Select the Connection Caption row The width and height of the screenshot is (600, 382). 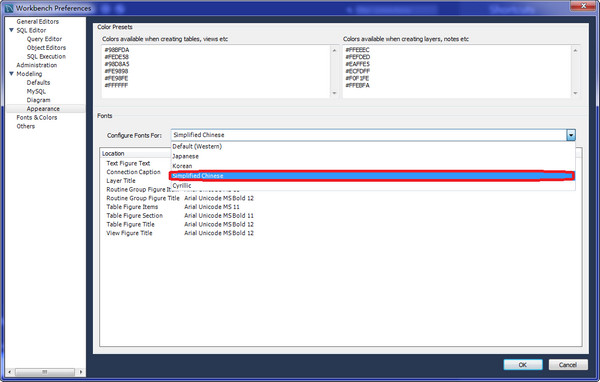133,172
